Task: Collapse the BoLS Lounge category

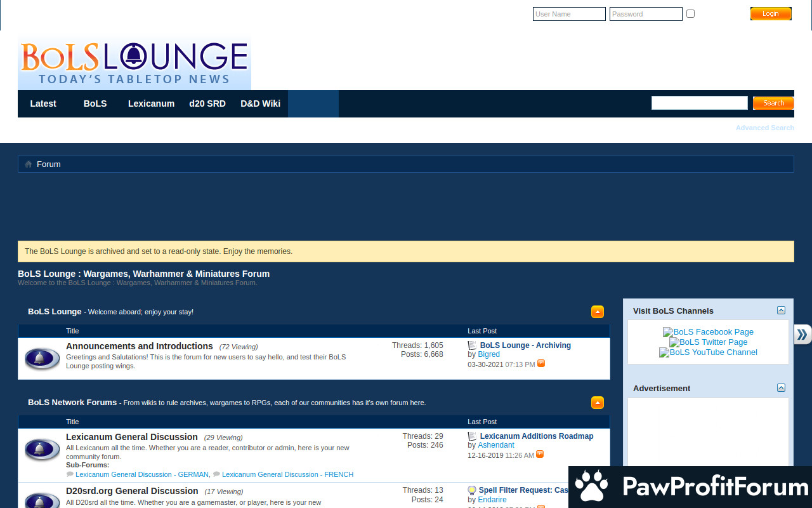Action: [598, 312]
